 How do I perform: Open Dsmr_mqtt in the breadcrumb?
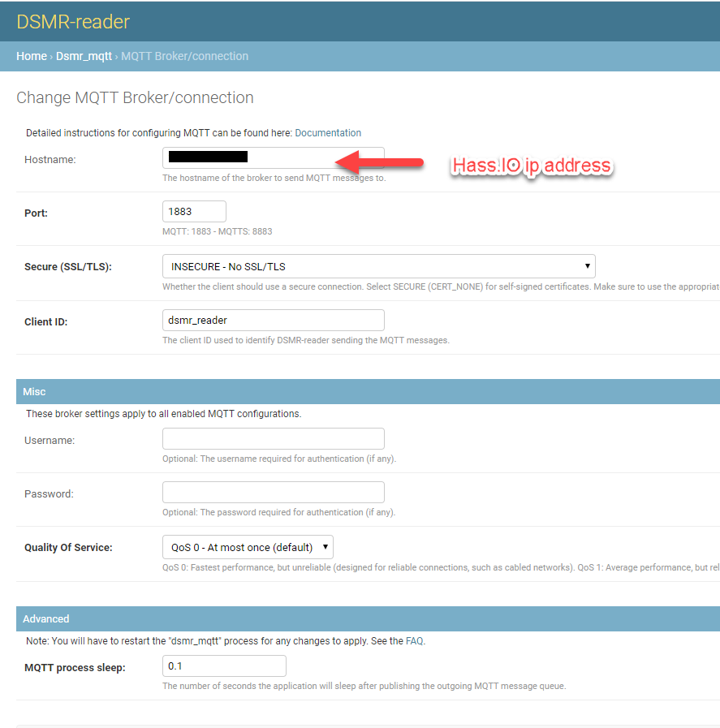click(84, 56)
